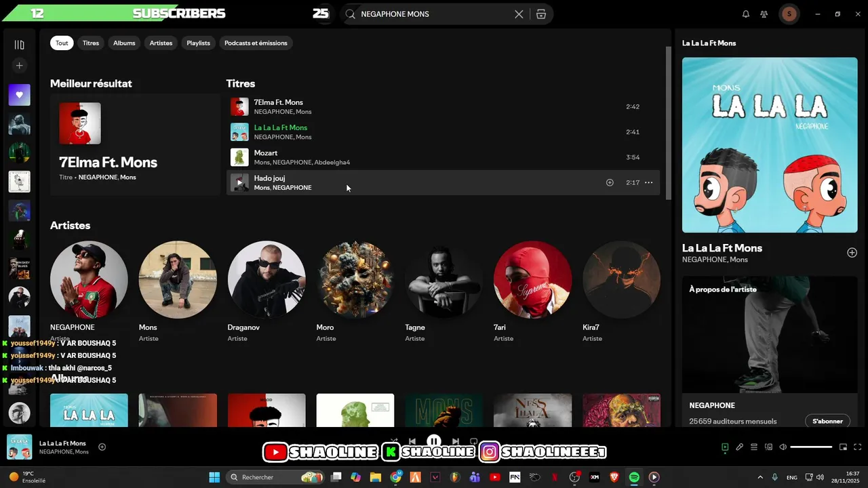Select La La La Ft Mons track row

click(x=443, y=132)
